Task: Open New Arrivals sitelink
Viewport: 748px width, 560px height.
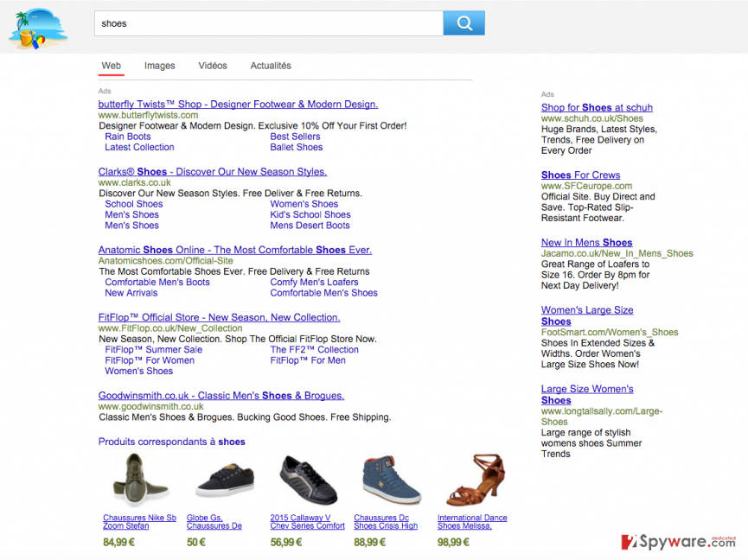Action: coord(131,293)
